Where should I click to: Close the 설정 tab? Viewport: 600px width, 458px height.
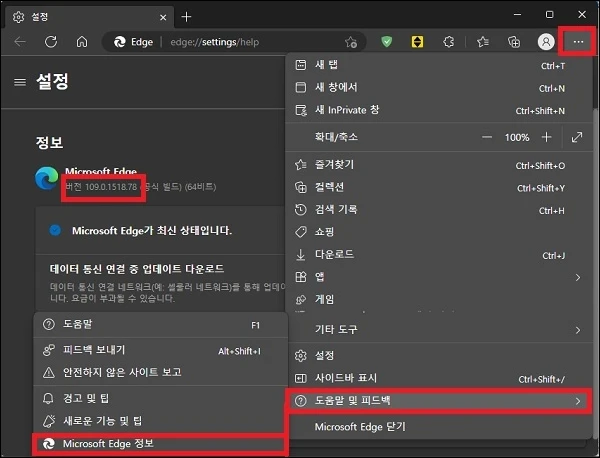pos(163,17)
